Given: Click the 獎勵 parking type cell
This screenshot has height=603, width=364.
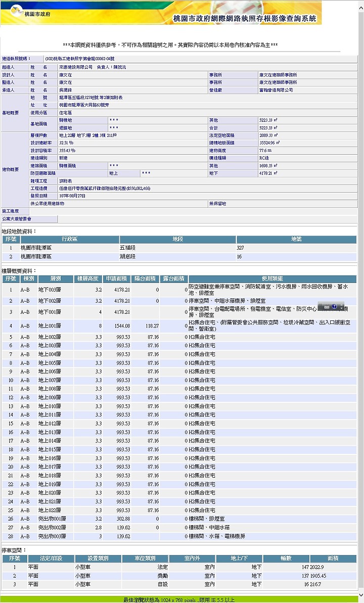Looking at the screenshot, I should pos(162,576).
